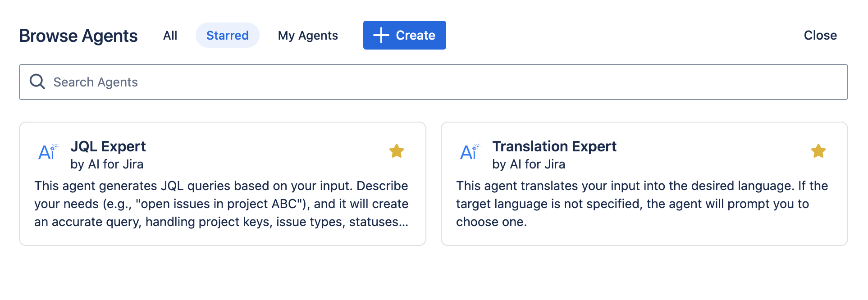Close the Browse Agents dialog
Image resolution: width=868 pixels, height=300 pixels.
[820, 36]
